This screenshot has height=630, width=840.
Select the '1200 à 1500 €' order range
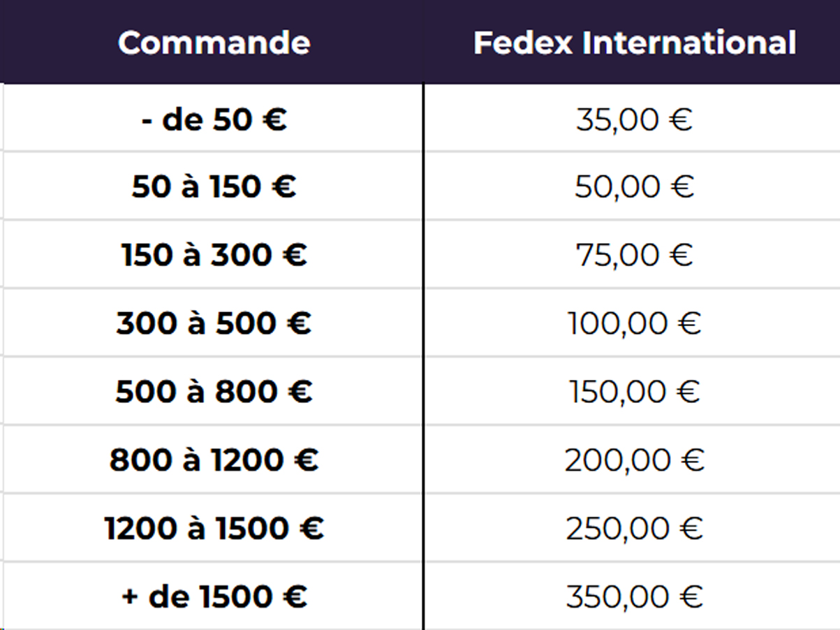(x=214, y=528)
